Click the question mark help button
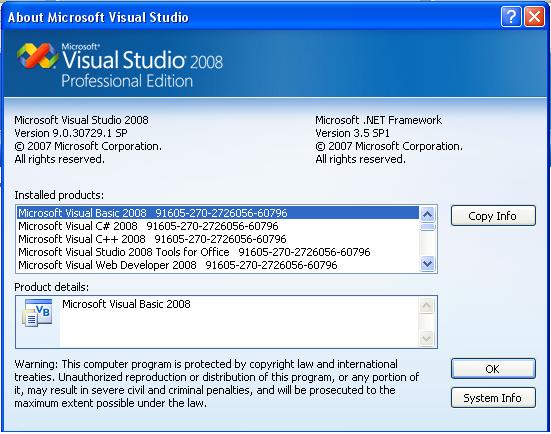551x434 pixels. [511, 17]
